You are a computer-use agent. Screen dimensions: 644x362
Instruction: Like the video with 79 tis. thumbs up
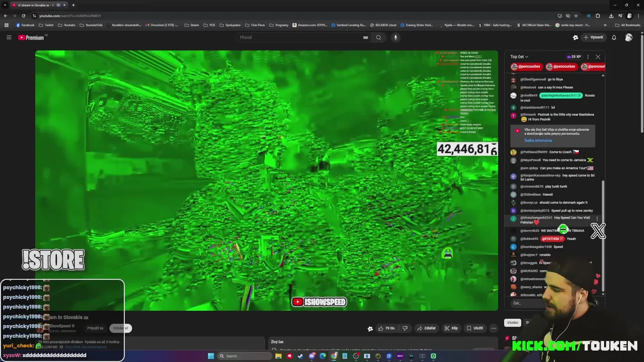pos(387,328)
